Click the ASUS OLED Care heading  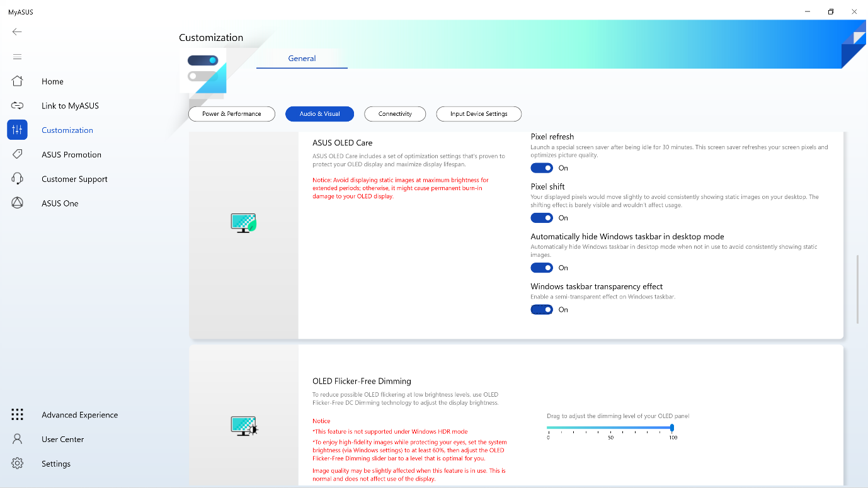tap(343, 143)
